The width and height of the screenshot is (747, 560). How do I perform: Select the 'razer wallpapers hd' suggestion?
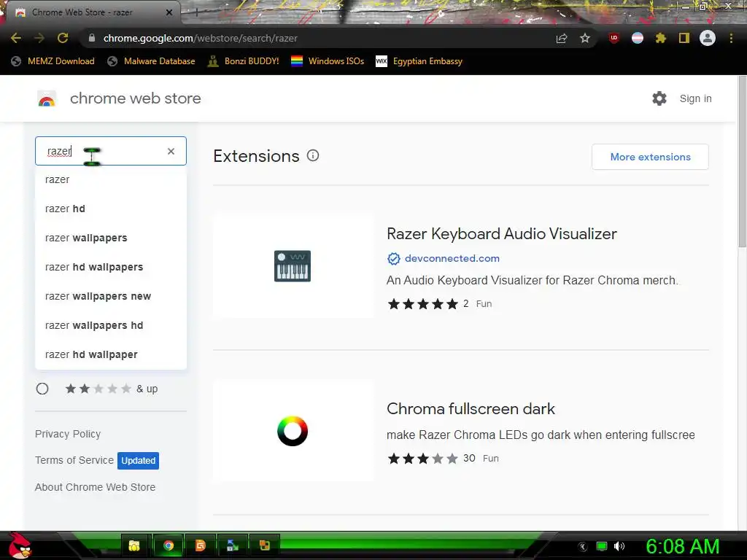point(111,325)
